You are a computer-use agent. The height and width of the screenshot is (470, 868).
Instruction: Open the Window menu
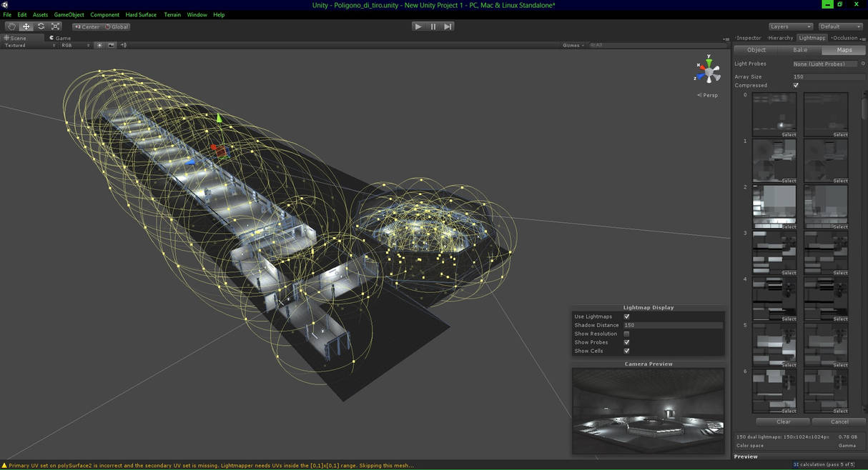(197, 14)
